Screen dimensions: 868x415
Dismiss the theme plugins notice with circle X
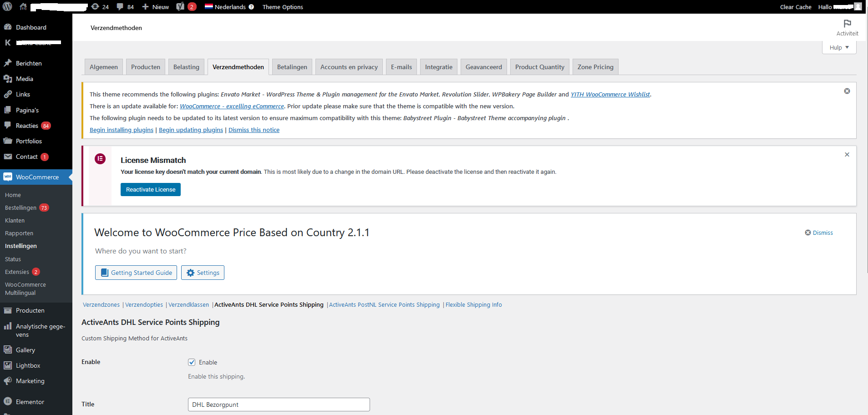coord(847,91)
